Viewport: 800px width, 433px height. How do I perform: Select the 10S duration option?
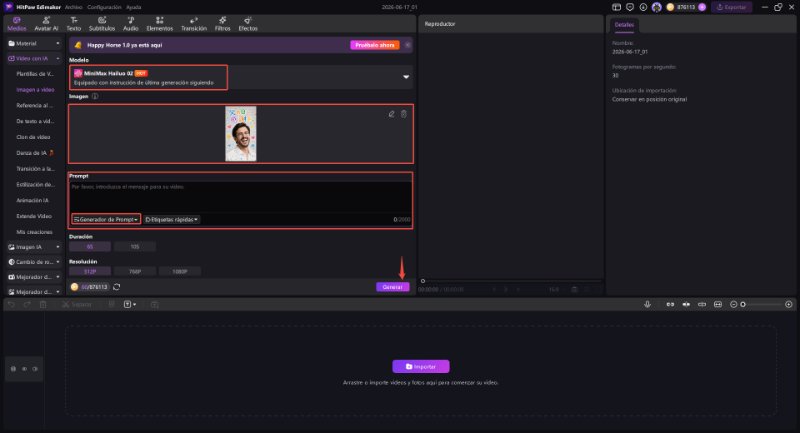click(135, 247)
